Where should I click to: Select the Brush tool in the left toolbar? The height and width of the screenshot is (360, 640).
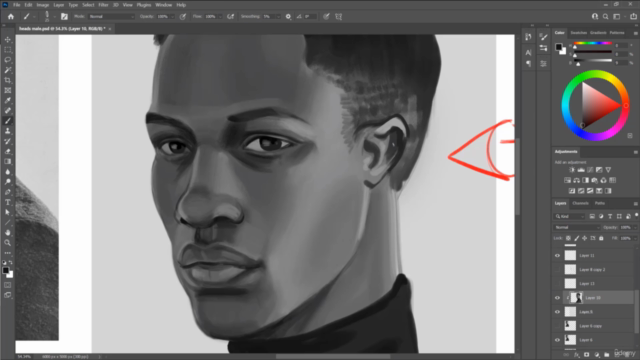pos(8,121)
